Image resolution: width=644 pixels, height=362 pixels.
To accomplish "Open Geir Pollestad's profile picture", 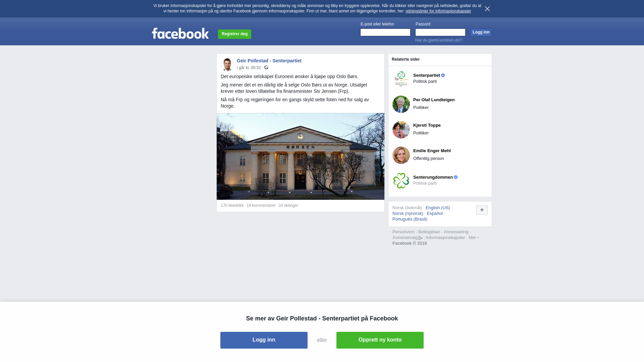I will coord(227,64).
